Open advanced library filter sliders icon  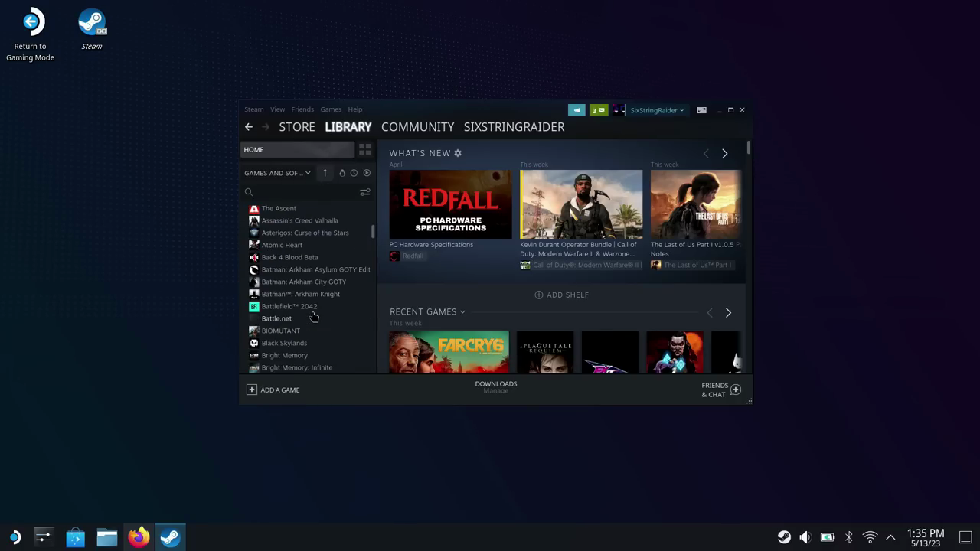point(365,192)
